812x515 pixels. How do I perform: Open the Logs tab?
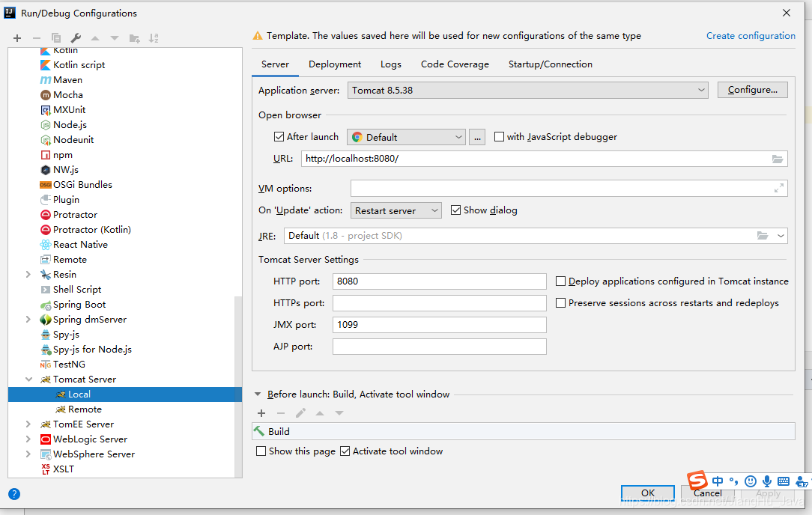pos(391,64)
